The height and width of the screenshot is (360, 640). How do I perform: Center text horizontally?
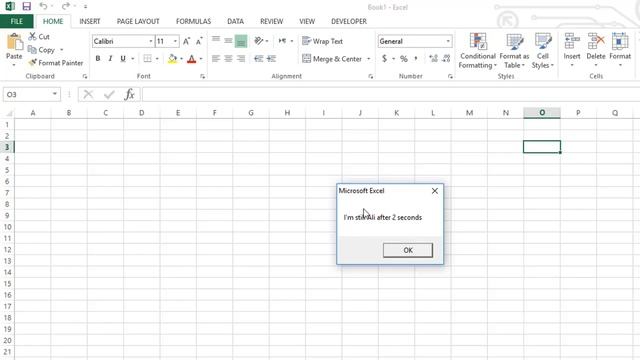[x=228, y=59]
